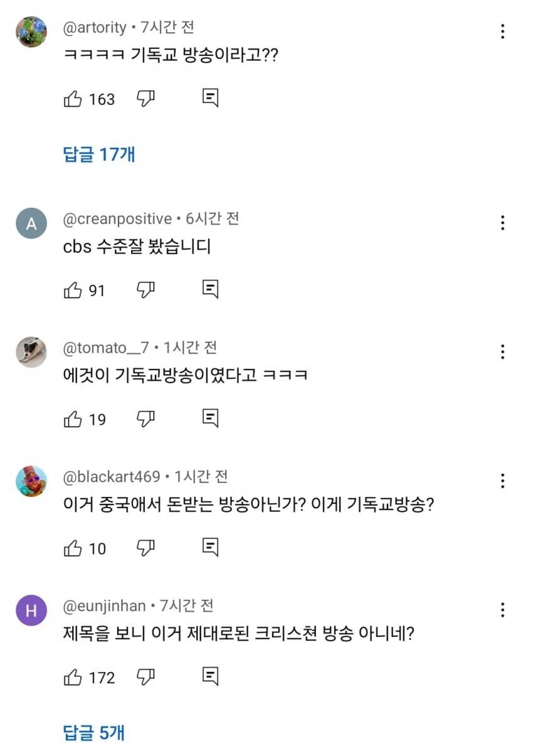Reply to @tomato__7's comment
Image resolution: width=533 pixels, height=756 pixels.
(211, 418)
